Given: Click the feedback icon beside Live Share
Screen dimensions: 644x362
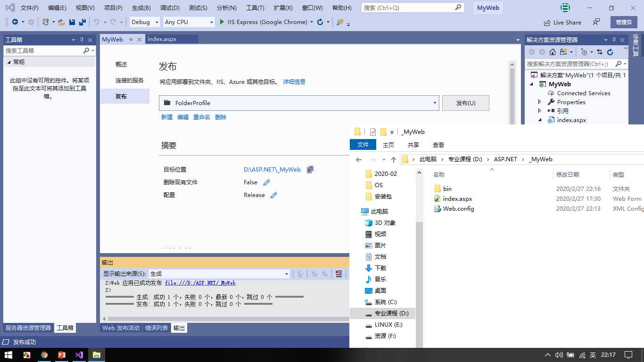Looking at the screenshot, I should pyautogui.click(x=596, y=22).
